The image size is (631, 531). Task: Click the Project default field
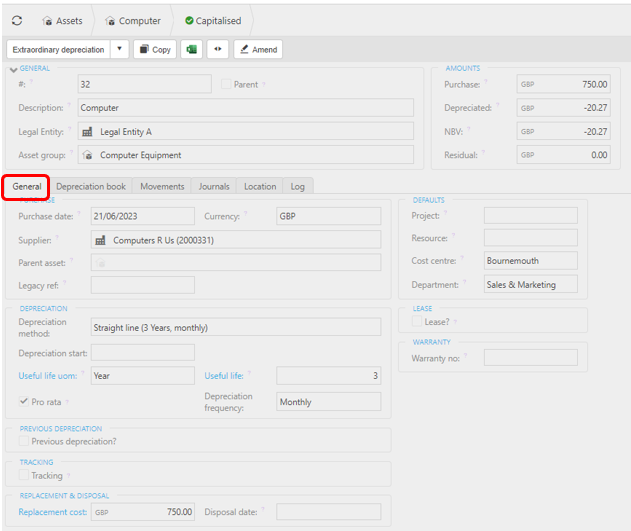coord(531,216)
